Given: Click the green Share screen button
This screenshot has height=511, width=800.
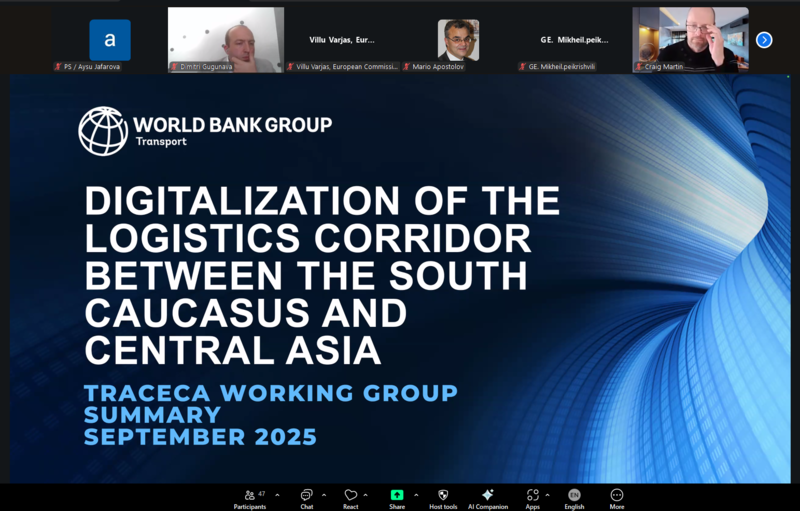Looking at the screenshot, I should [397, 495].
